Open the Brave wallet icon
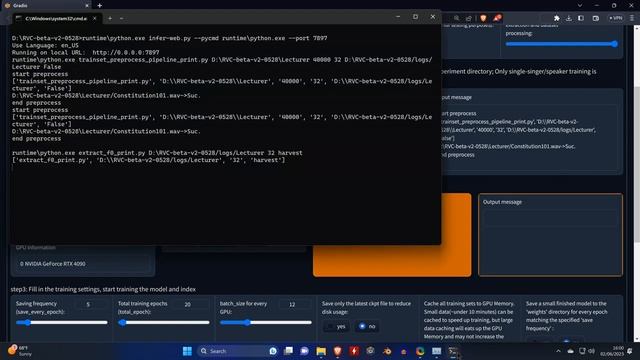This screenshot has width=640, height=360. (x=596, y=18)
